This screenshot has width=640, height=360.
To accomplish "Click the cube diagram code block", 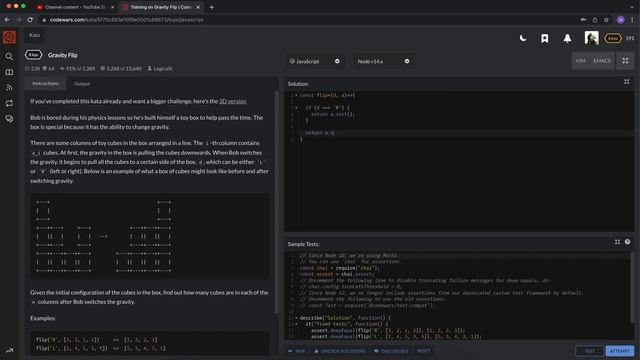I will (149, 236).
